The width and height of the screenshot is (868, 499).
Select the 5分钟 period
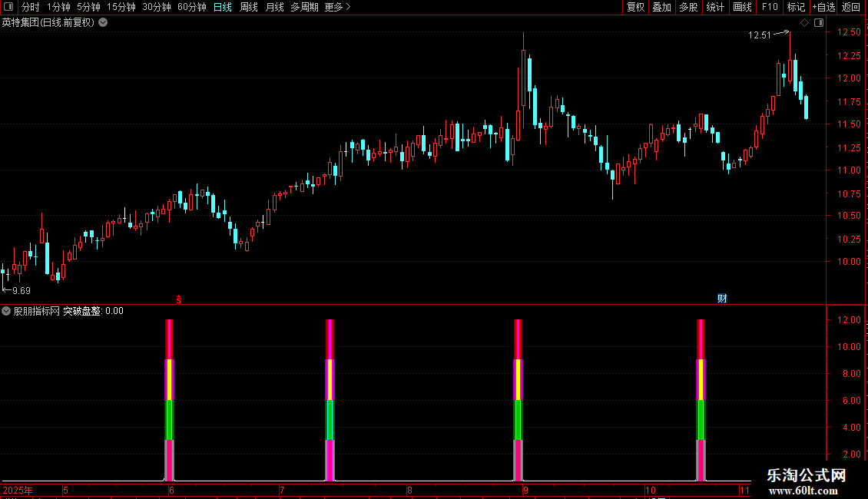88,7
